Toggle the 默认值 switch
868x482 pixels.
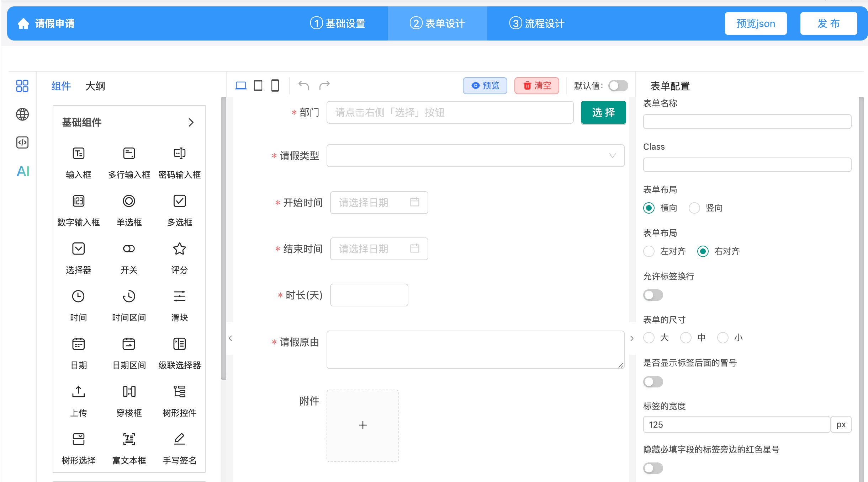pos(618,86)
